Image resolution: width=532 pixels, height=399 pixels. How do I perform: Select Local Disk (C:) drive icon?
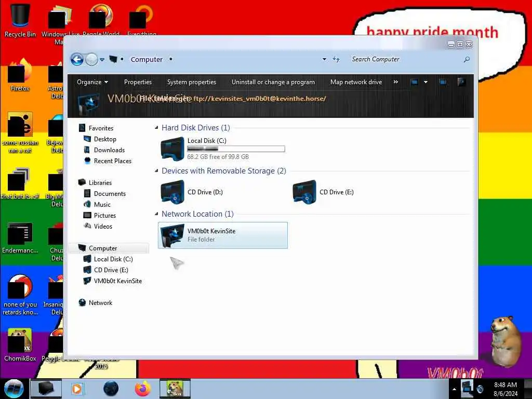tap(172, 149)
